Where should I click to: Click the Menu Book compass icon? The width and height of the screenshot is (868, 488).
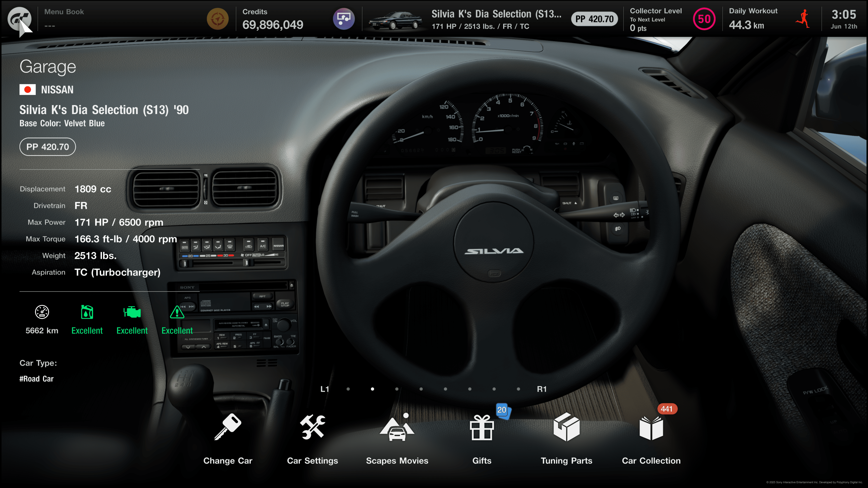(x=218, y=19)
